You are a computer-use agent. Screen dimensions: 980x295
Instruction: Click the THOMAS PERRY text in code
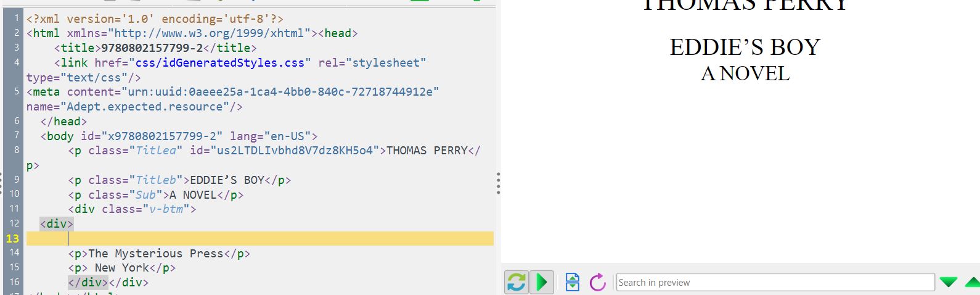(427, 150)
